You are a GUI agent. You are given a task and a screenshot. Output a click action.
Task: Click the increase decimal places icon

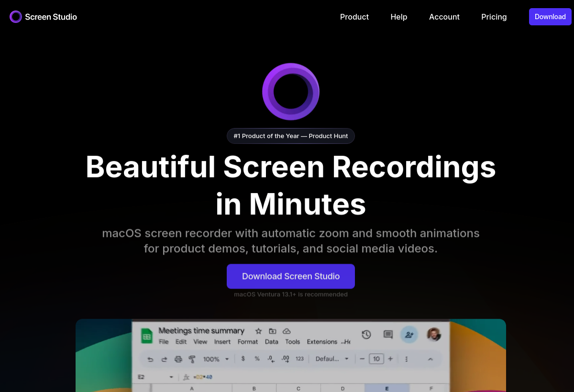286,359
